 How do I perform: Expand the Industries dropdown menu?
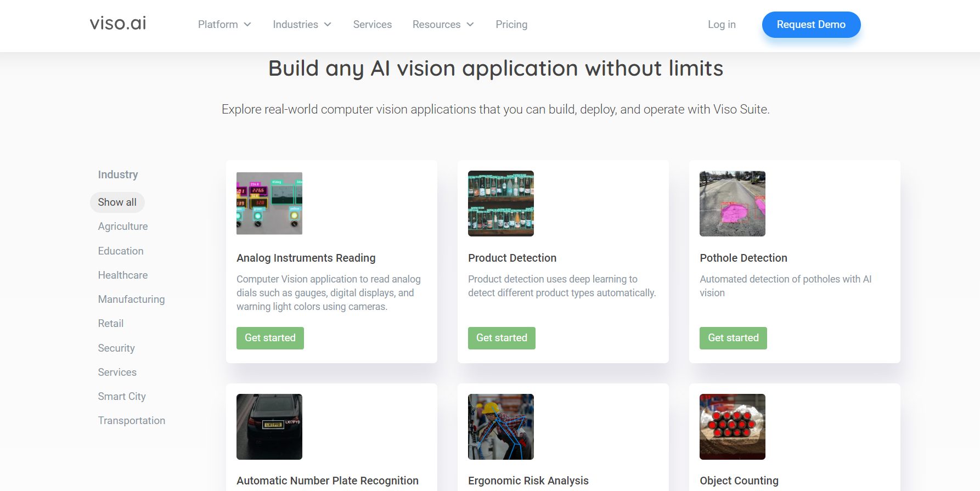pyautogui.click(x=302, y=25)
